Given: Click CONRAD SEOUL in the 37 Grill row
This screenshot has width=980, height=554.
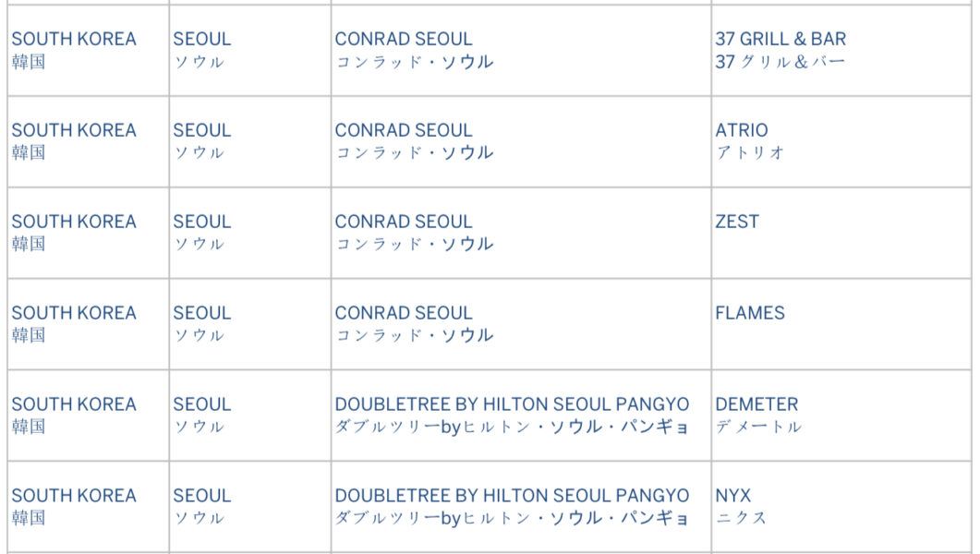Looking at the screenshot, I should point(403,39).
